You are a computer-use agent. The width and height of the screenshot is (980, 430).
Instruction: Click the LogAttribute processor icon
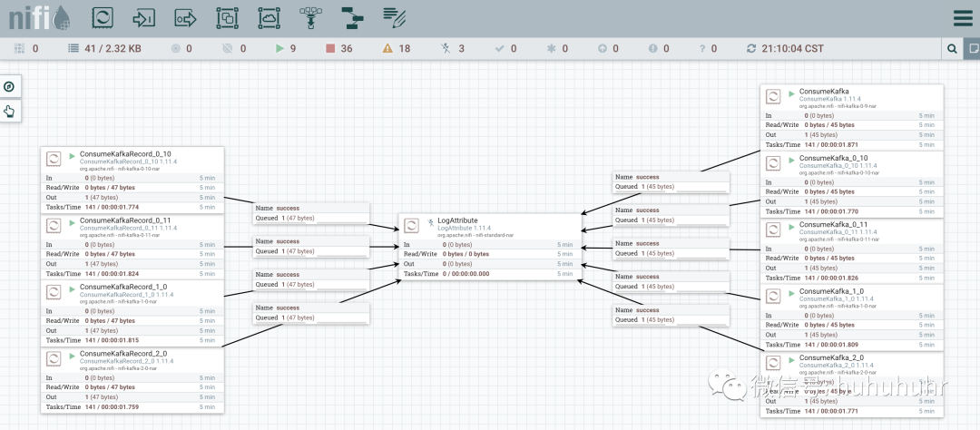[x=411, y=226]
